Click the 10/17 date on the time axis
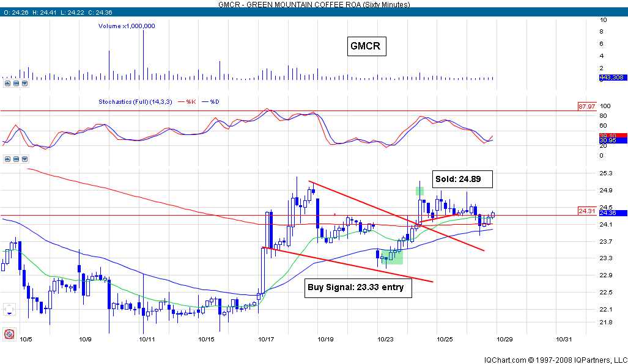The image size is (628, 364). (266, 339)
